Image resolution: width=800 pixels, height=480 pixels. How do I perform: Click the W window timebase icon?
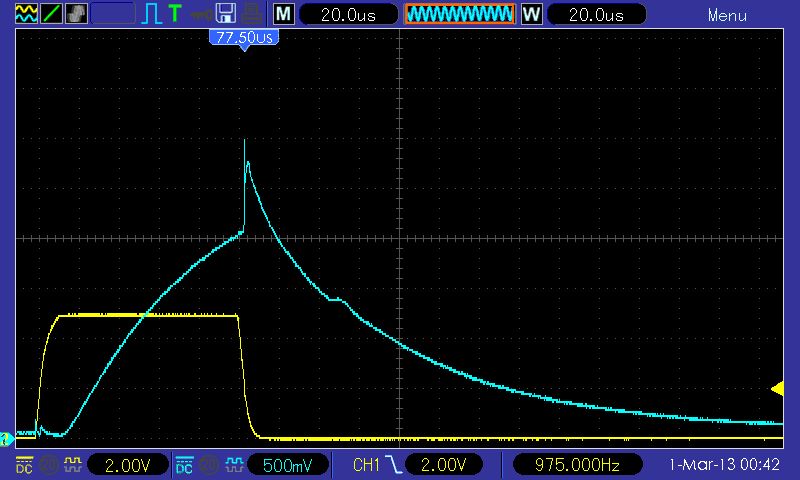pos(532,14)
